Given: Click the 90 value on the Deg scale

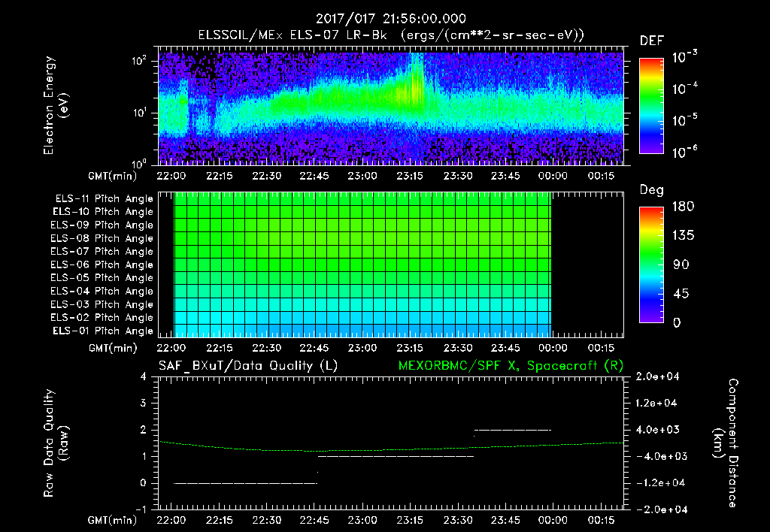Looking at the screenshot, I should [x=681, y=265].
